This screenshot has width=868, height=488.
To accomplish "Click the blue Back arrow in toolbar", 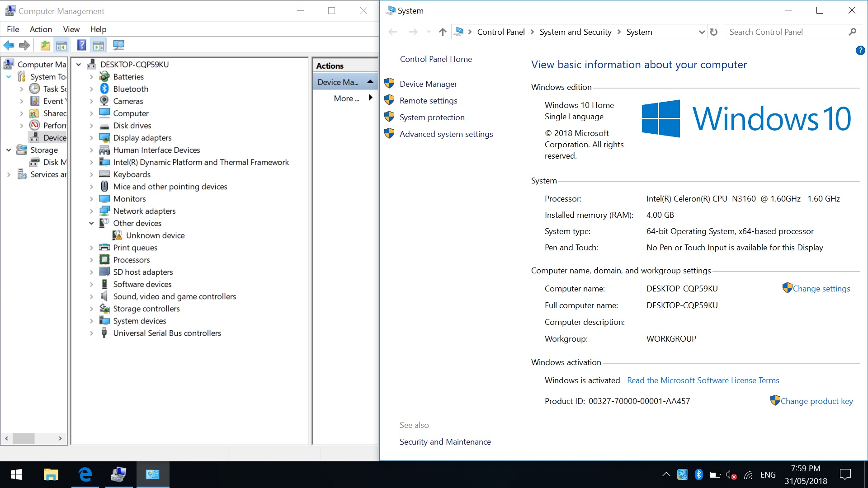I will pos(9,45).
